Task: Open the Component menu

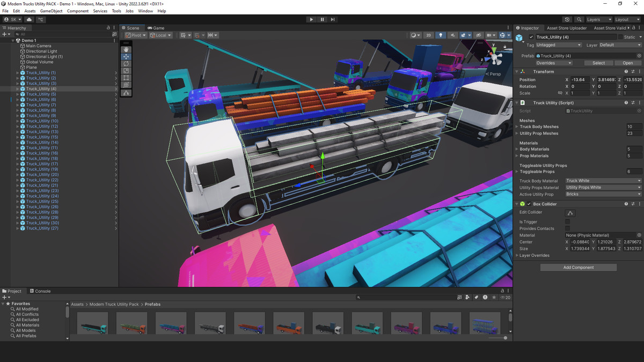Action: click(78, 11)
